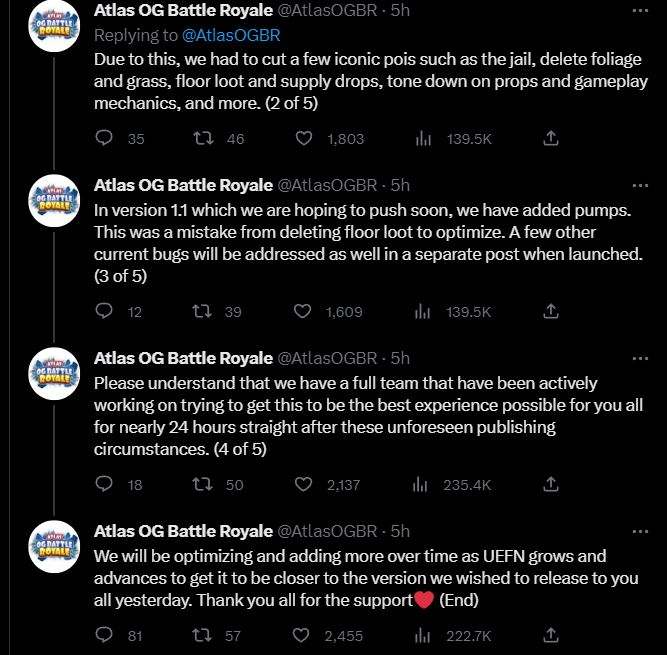Open more options menu on the (3 of 5) tweet

(640, 185)
